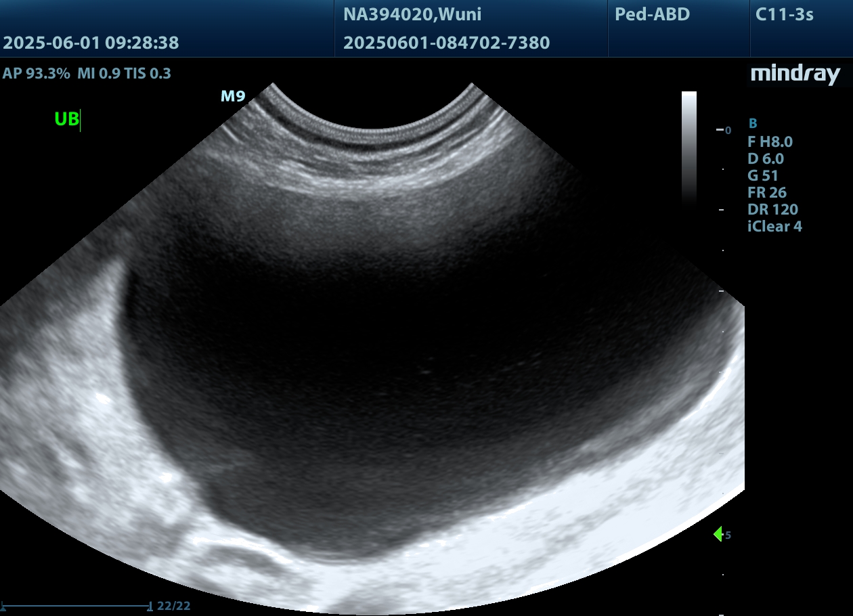
Task: Click the frame rate FR 26 value
Action: pyautogui.click(x=766, y=192)
